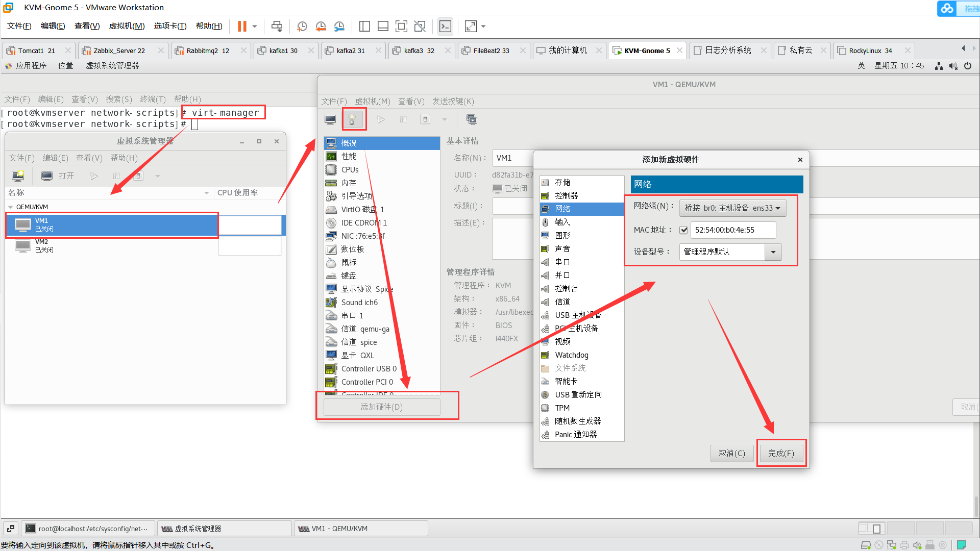
Task: Click the lightbulb hardware details icon
Action: coord(352,119)
